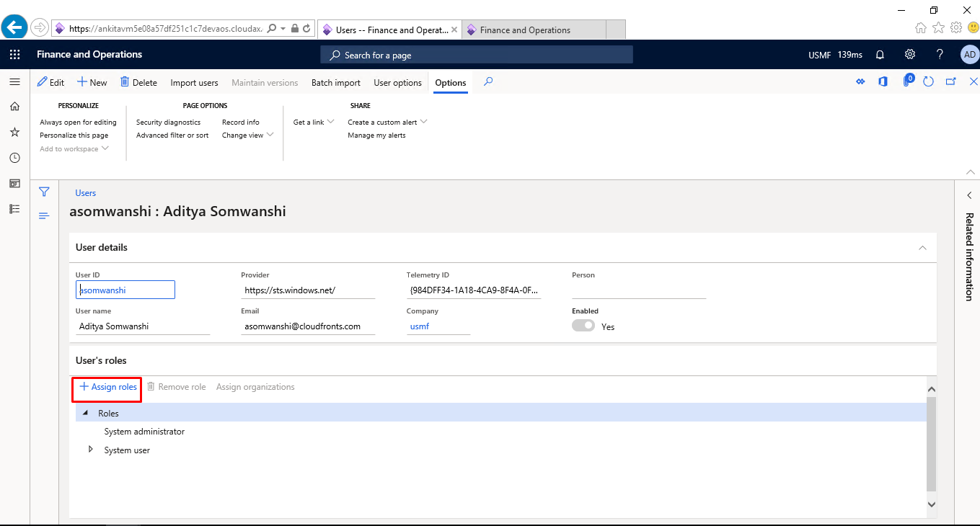Open the browser Tools gear
Screen dimensions: 980x526
point(956,28)
